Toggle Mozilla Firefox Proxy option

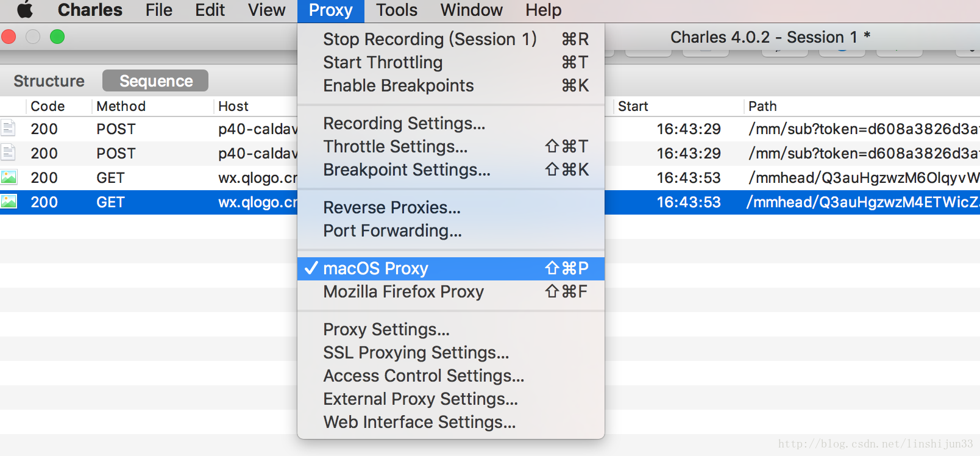pyautogui.click(x=451, y=291)
